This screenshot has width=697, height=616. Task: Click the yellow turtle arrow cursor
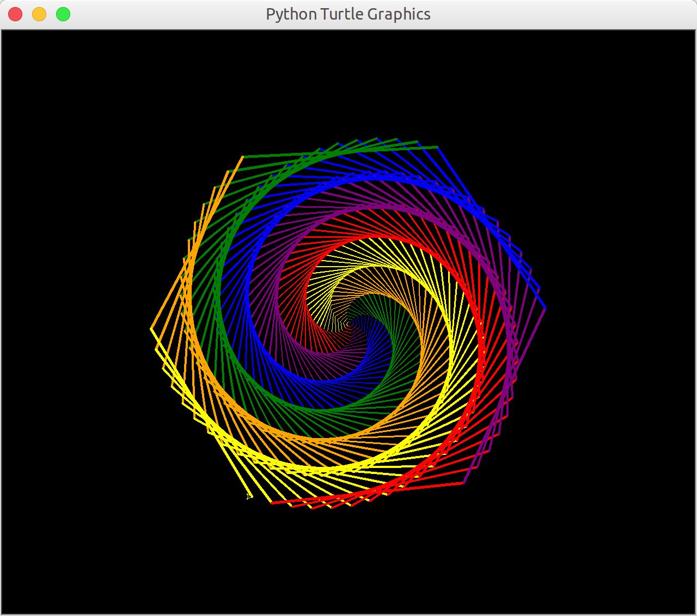249,496
